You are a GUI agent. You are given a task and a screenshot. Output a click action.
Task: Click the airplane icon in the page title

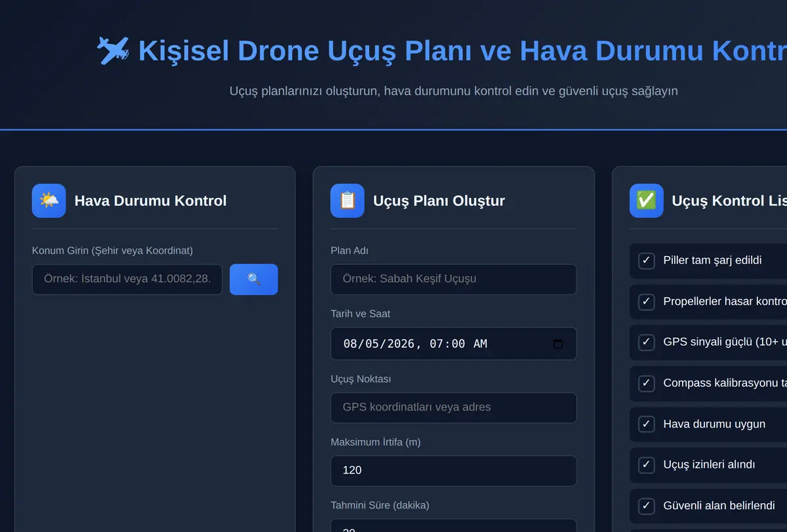coord(113,51)
